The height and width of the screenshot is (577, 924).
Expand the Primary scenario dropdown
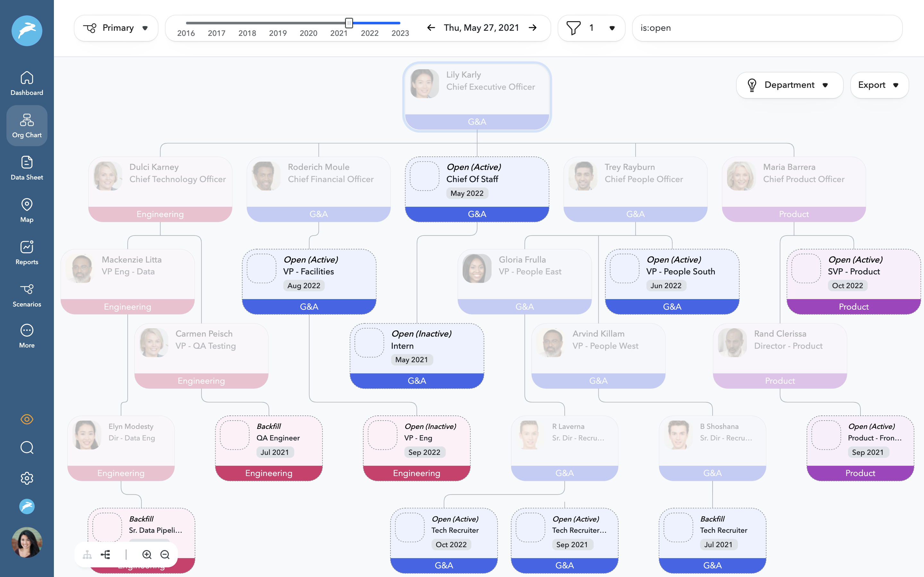pyautogui.click(x=116, y=28)
